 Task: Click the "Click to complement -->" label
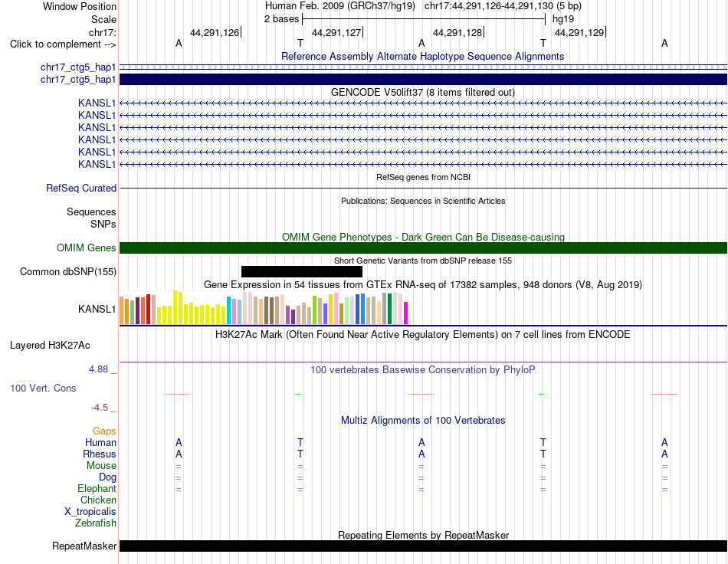tap(63, 44)
